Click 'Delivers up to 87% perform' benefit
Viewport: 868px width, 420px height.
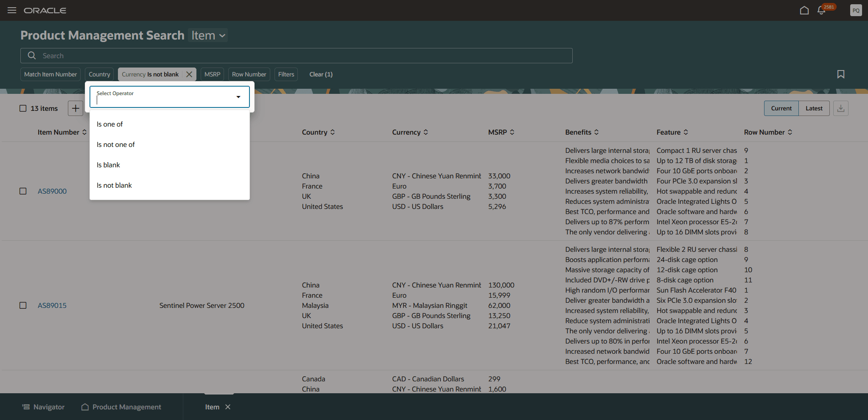click(607, 222)
